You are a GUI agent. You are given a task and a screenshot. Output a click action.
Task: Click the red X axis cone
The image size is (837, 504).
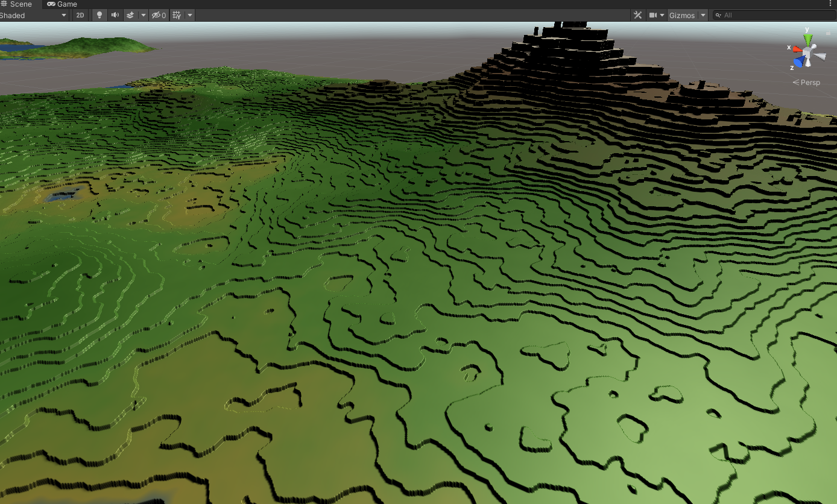(x=797, y=49)
